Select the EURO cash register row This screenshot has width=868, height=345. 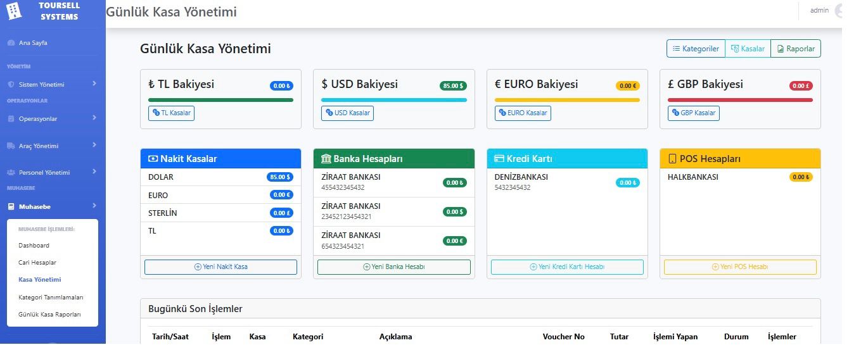[220, 195]
